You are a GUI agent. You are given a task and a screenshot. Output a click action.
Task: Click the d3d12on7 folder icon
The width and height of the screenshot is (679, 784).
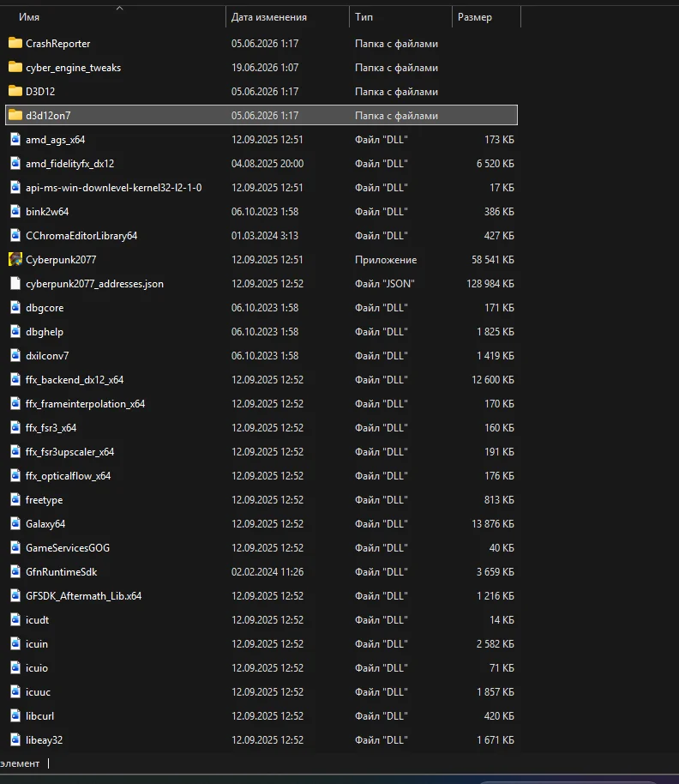click(x=15, y=116)
